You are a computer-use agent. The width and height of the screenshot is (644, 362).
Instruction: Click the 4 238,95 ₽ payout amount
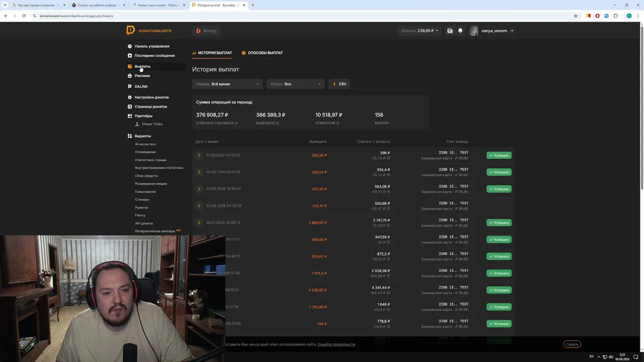[x=317, y=290]
